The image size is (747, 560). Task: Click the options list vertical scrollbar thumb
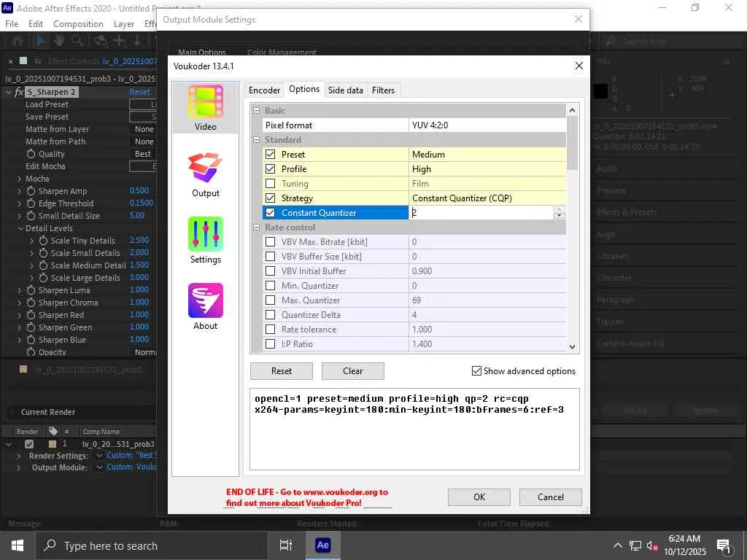coord(572,143)
